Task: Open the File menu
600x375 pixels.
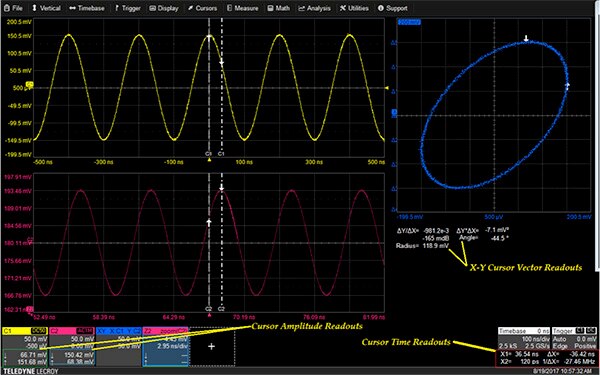Action: click(x=13, y=8)
